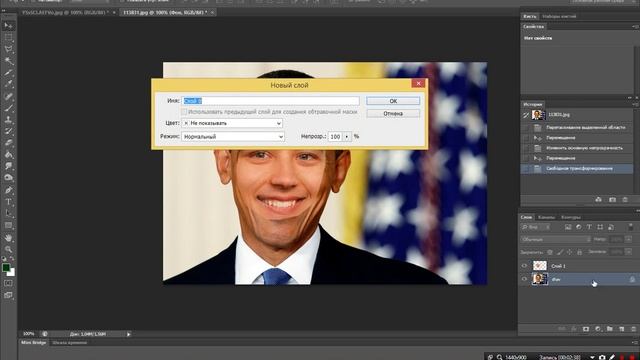This screenshot has width=640, height=360.
Task: Toggle Quick Mask mode icon
Action: tap(8, 283)
